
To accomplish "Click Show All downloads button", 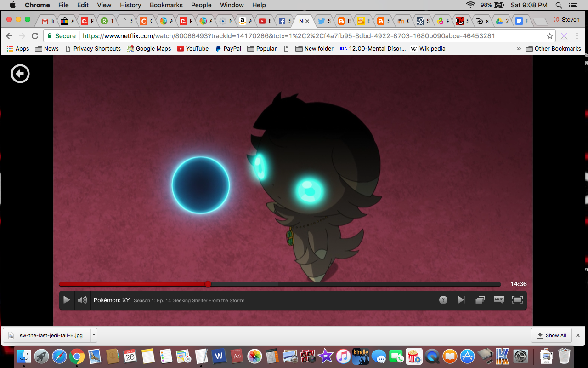I will pos(551,335).
